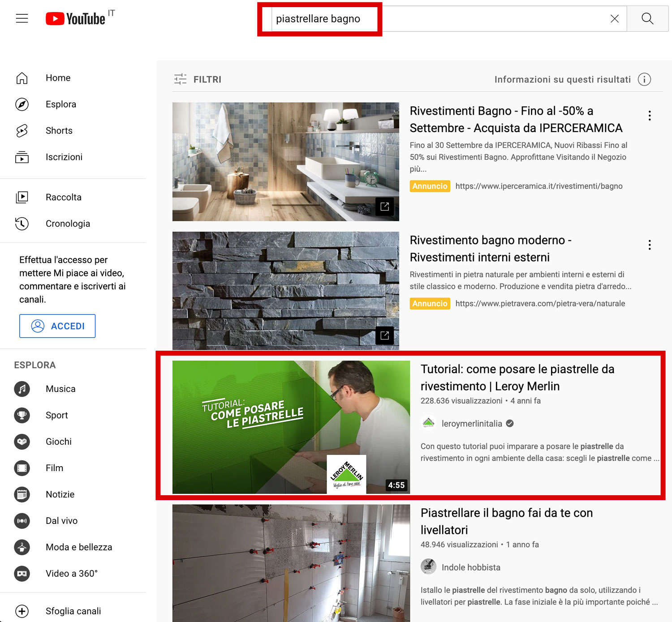
Task: Clear the search box with X
Action: click(615, 18)
